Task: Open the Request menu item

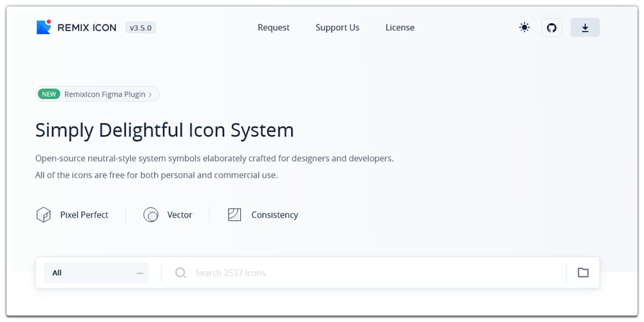Action: pos(274,28)
